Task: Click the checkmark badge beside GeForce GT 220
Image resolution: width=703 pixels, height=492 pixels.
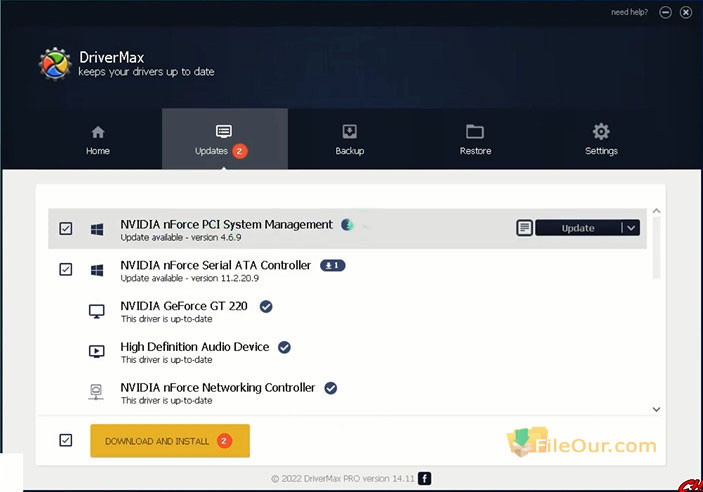Action: click(x=266, y=306)
